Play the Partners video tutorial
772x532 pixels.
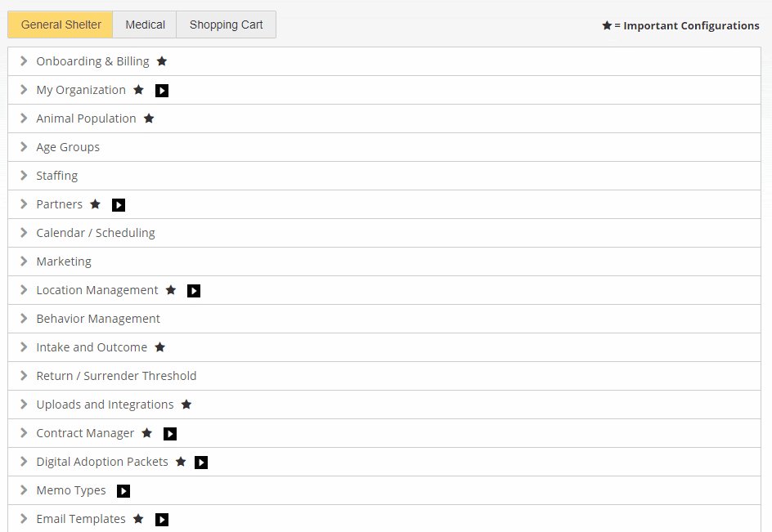[119, 205]
